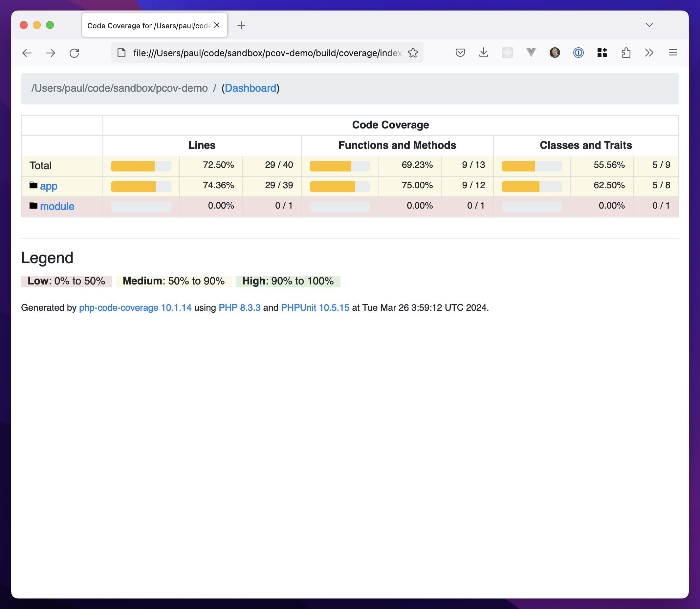The width and height of the screenshot is (700, 609).
Task: Click app classes coverage progress bar
Action: 532,187
